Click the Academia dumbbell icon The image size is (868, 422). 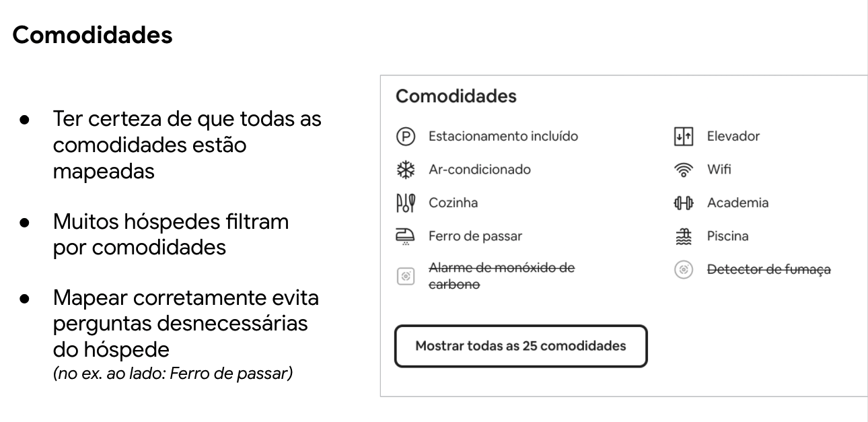coord(684,203)
